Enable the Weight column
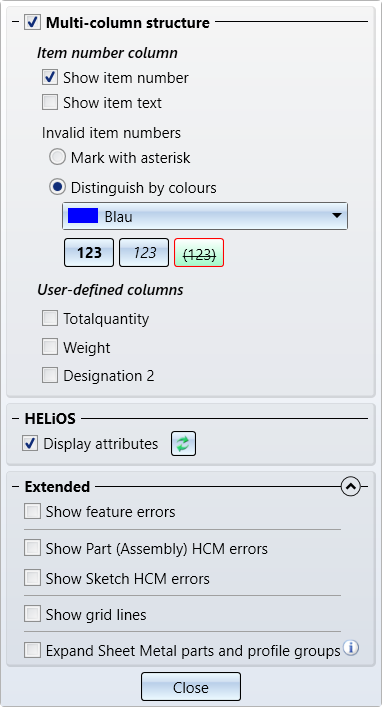382x707 pixels. 50,347
